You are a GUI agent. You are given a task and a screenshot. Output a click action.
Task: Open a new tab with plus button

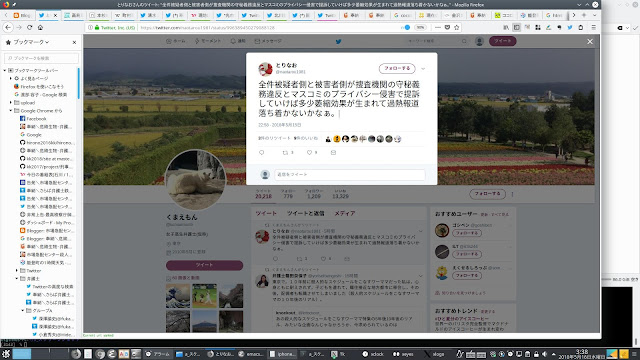pos(584,15)
